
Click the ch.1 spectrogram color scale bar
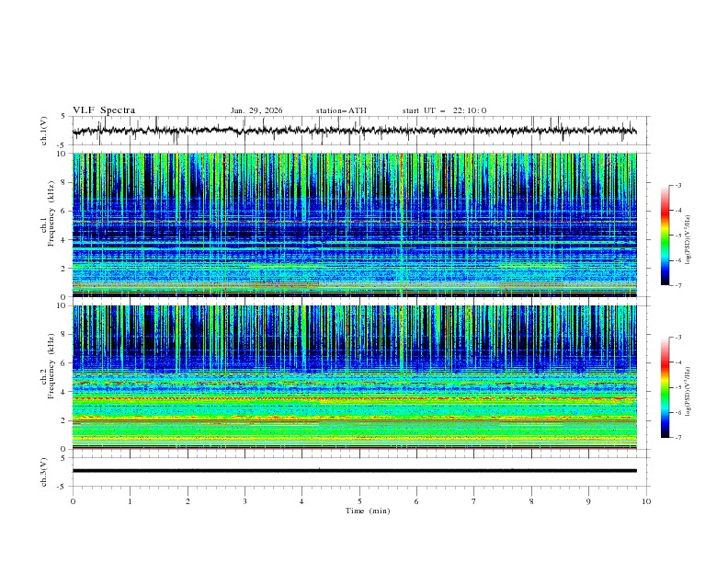click(x=665, y=235)
